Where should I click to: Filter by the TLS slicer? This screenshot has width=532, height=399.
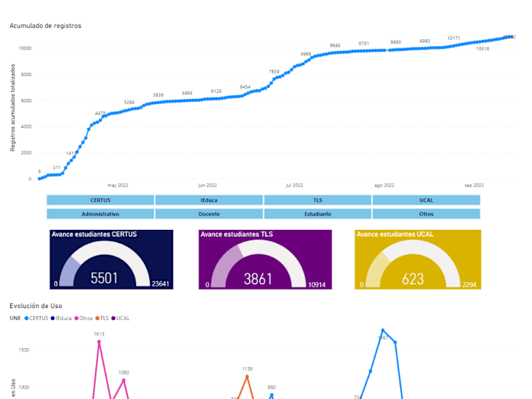coord(318,200)
